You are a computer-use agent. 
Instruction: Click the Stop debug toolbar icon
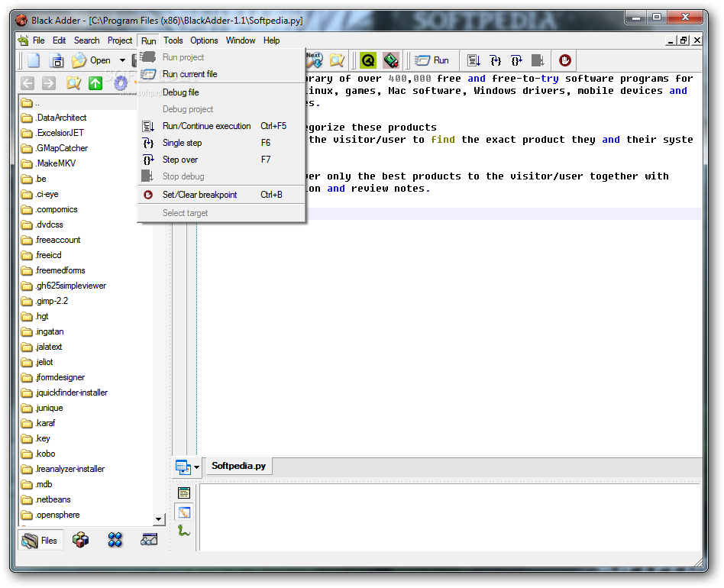point(538,60)
